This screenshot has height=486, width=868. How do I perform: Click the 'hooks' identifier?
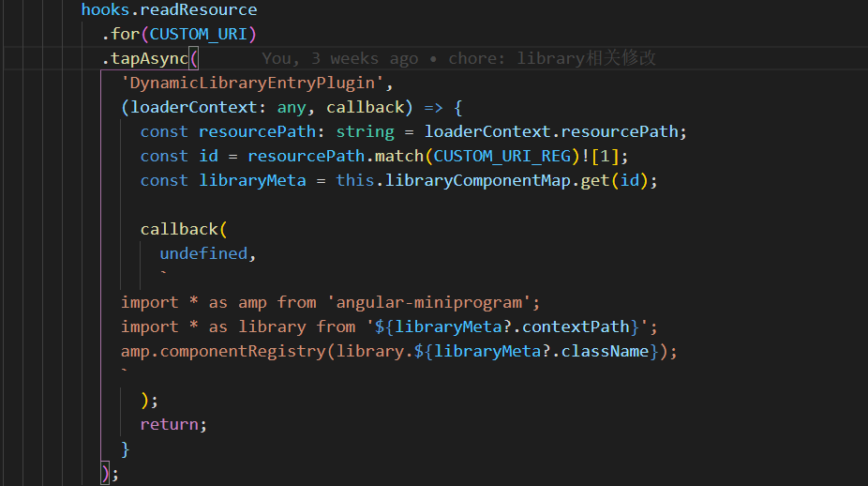105,9
